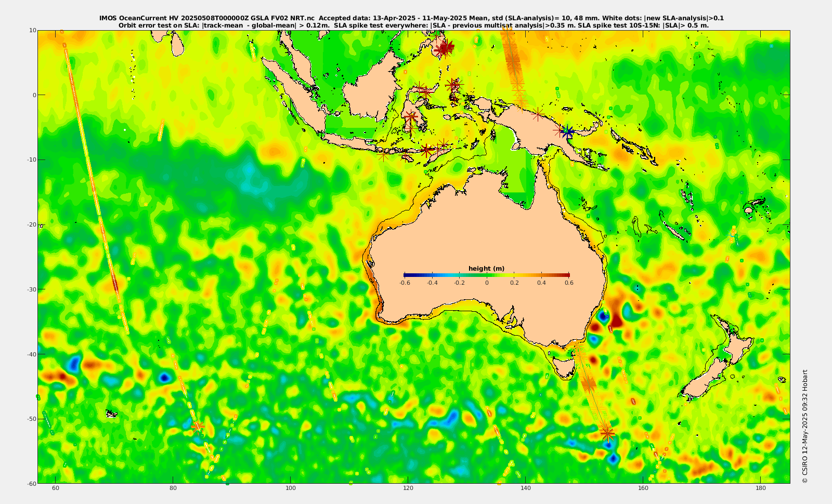
Task: Click the '-0.6' colorbar tick label
Action: (405, 283)
